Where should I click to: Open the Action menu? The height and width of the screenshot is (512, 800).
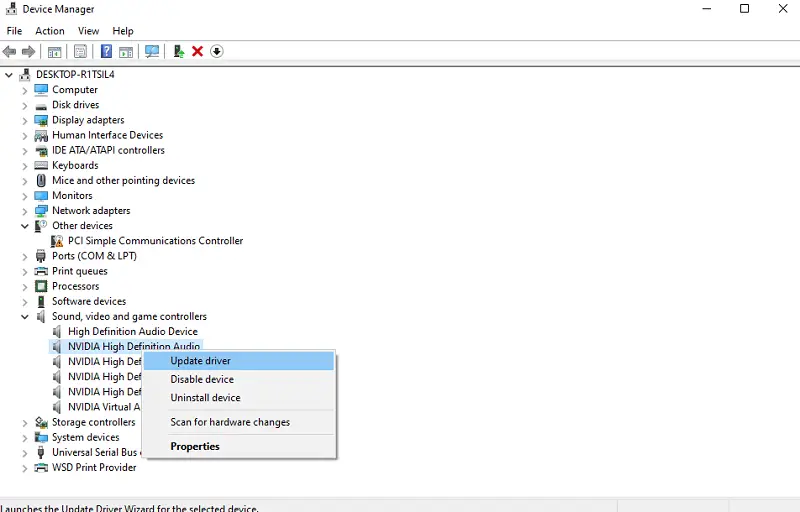tap(49, 31)
